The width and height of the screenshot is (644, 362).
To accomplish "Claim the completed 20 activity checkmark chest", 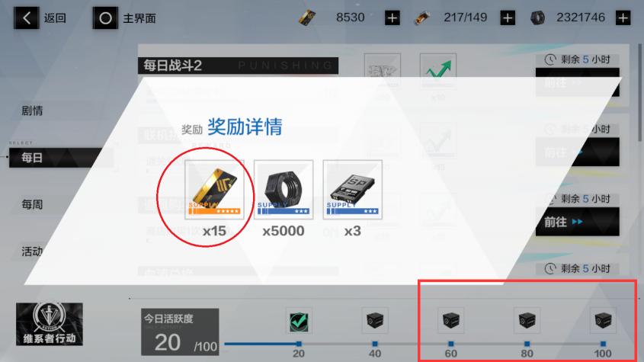I will pos(299,321).
